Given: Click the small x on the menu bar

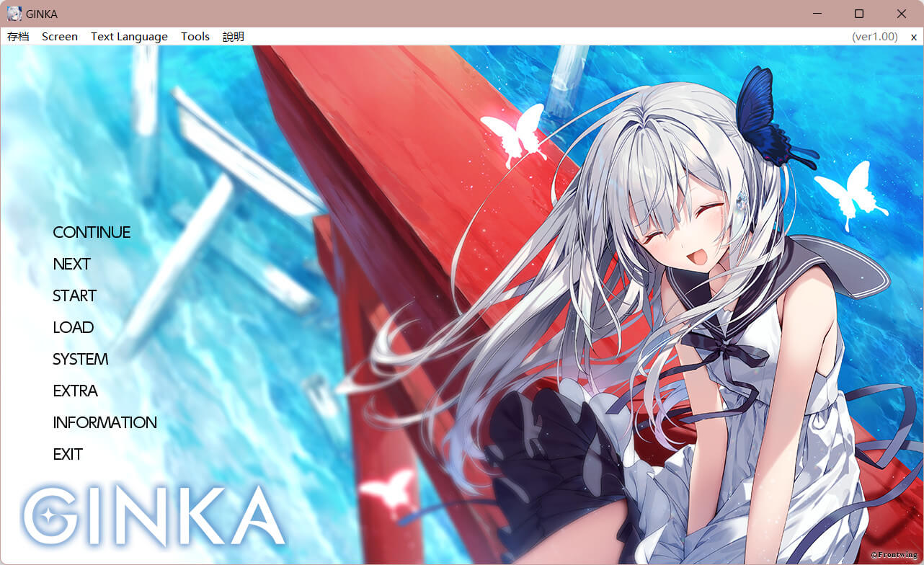Looking at the screenshot, I should pyautogui.click(x=914, y=37).
